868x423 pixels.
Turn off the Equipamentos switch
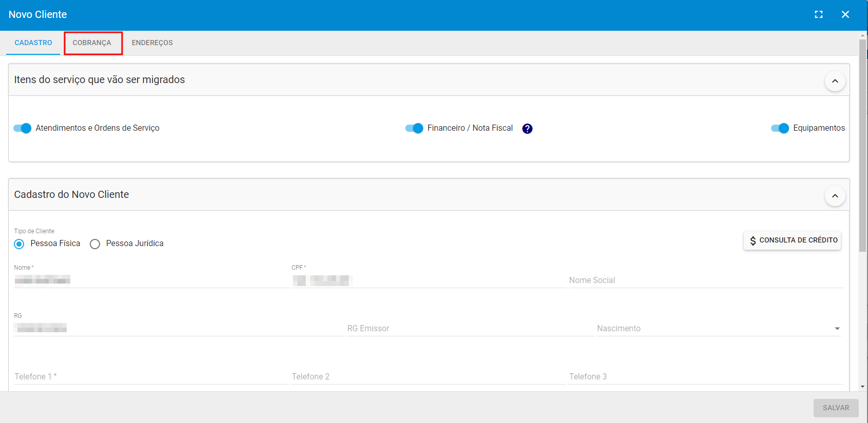[x=780, y=128]
